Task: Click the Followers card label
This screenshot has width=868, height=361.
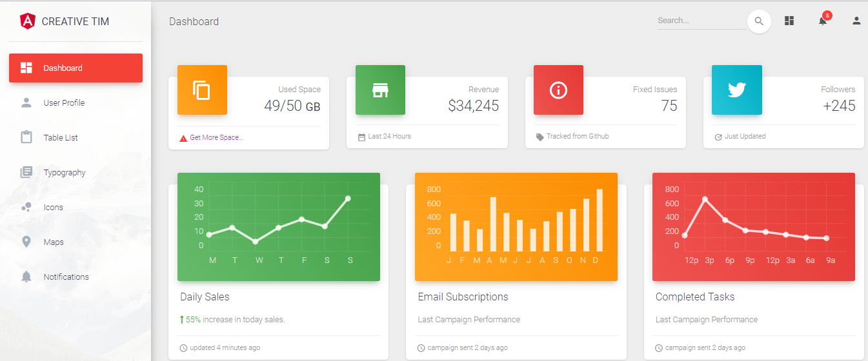Action: click(x=838, y=90)
